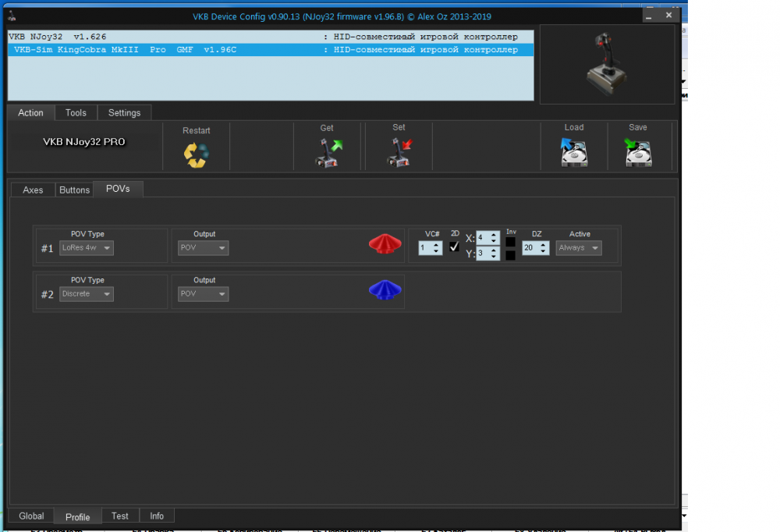Open POV Type dropdown for #1
Image resolution: width=780 pixels, height=532 pixels.
click(87, 248)
